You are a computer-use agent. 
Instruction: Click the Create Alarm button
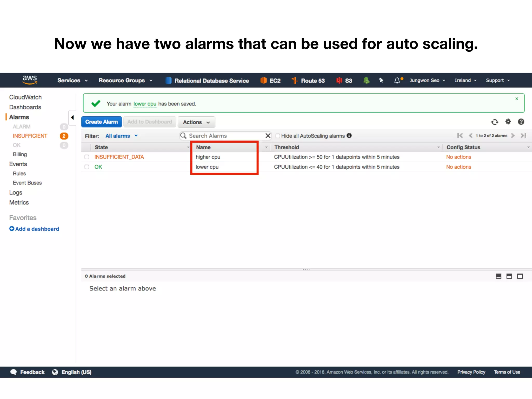pos(102,122)
